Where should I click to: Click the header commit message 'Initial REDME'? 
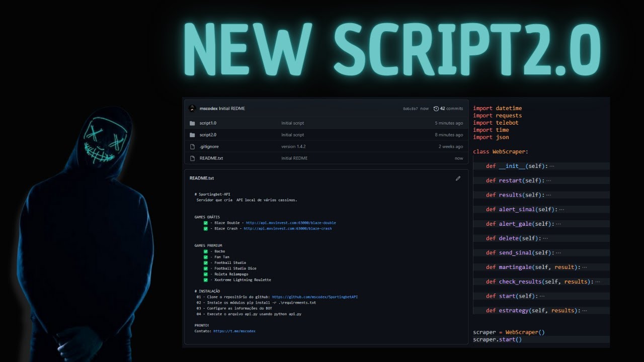(232, 109)
